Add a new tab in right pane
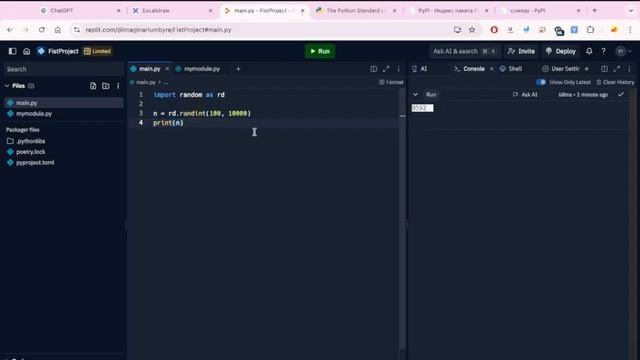 pyautogui.click(x=587, y=69)
